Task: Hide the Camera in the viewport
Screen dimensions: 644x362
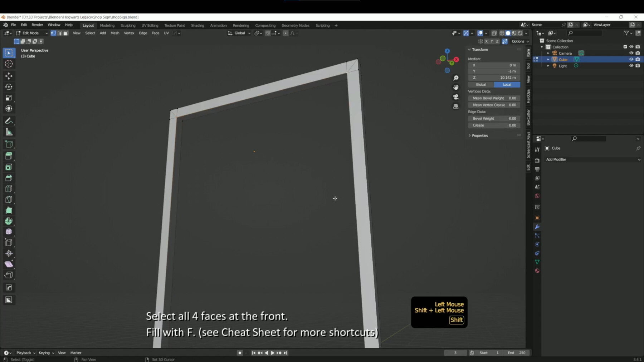Action: [x=631, y=53]
